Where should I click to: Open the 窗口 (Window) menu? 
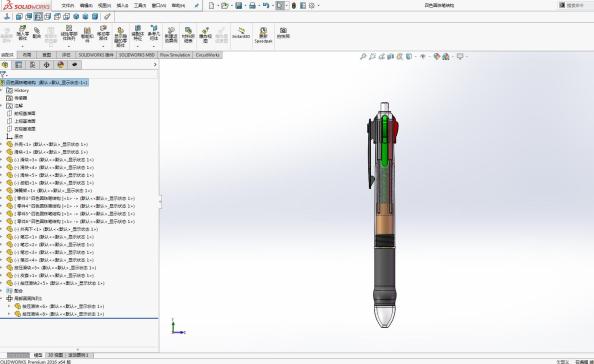click(159, 5)
